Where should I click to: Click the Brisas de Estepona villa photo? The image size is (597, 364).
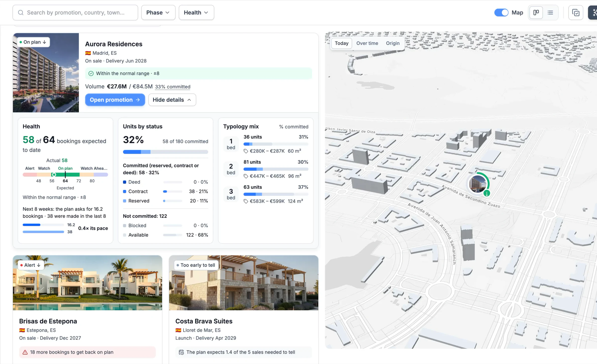[87, 283]
